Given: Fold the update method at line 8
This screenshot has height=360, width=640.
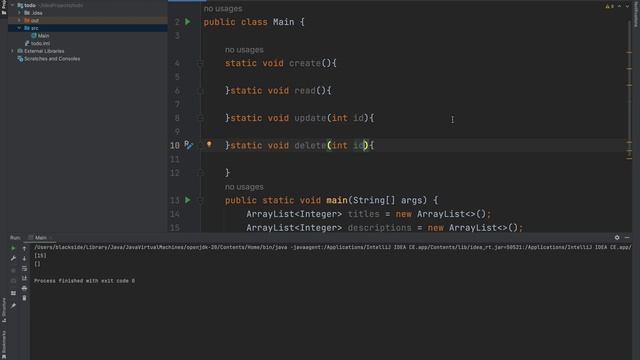Looking at the screenshot, I should 200,118.
